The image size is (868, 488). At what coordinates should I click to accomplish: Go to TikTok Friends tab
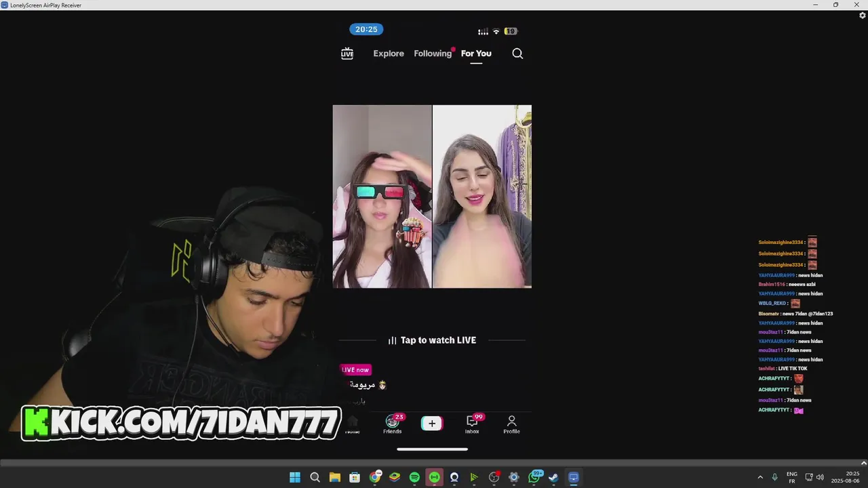pos(392,424)
